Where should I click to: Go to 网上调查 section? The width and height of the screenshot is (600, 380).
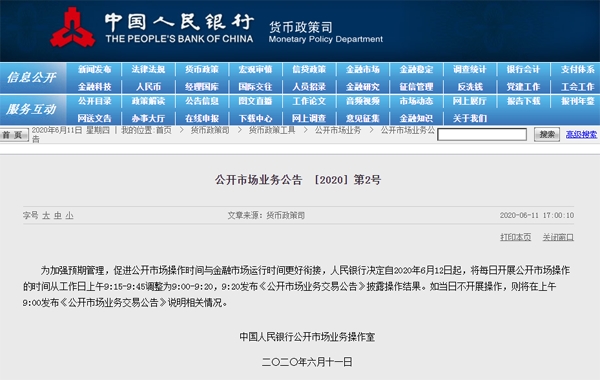tap(309, 118)
